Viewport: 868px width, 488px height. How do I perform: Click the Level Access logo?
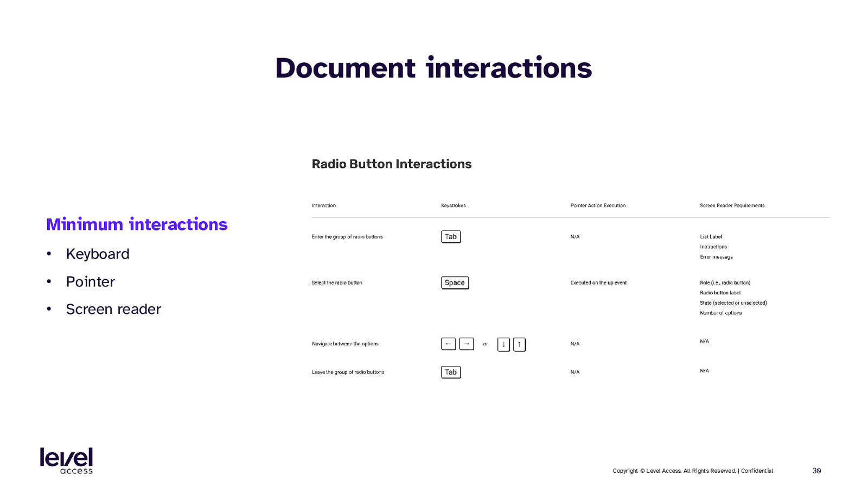66,460
